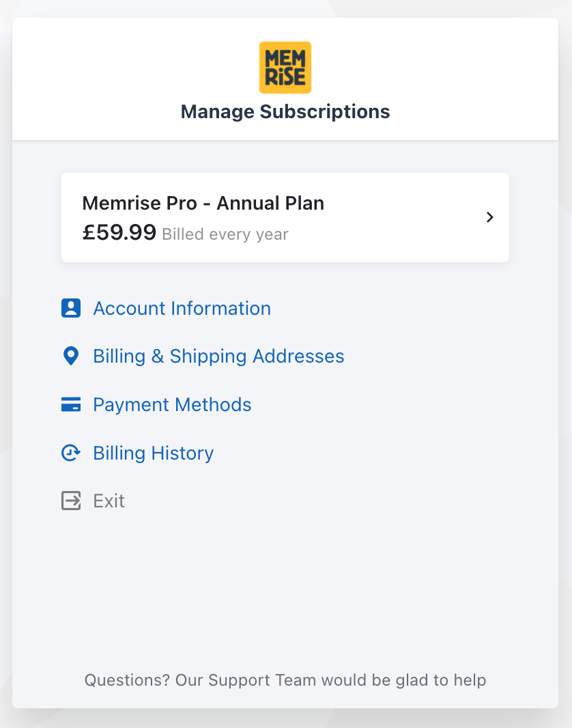Click the Manage Subscriptions heading

(285, 111)
